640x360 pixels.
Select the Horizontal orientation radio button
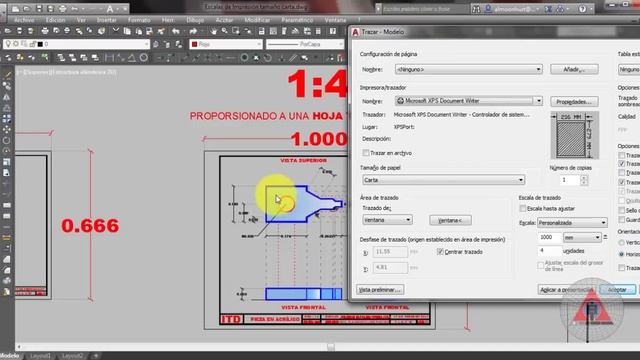[622, 254]
